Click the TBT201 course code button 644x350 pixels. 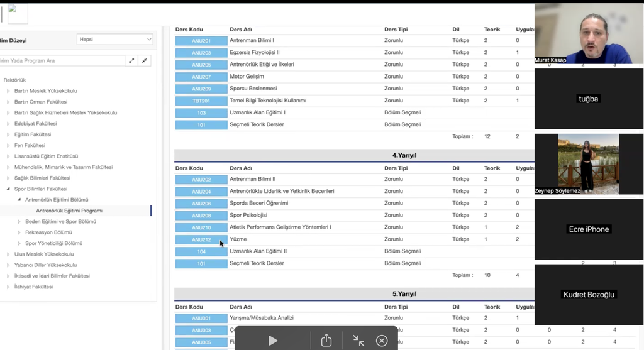tap(201, 101)
